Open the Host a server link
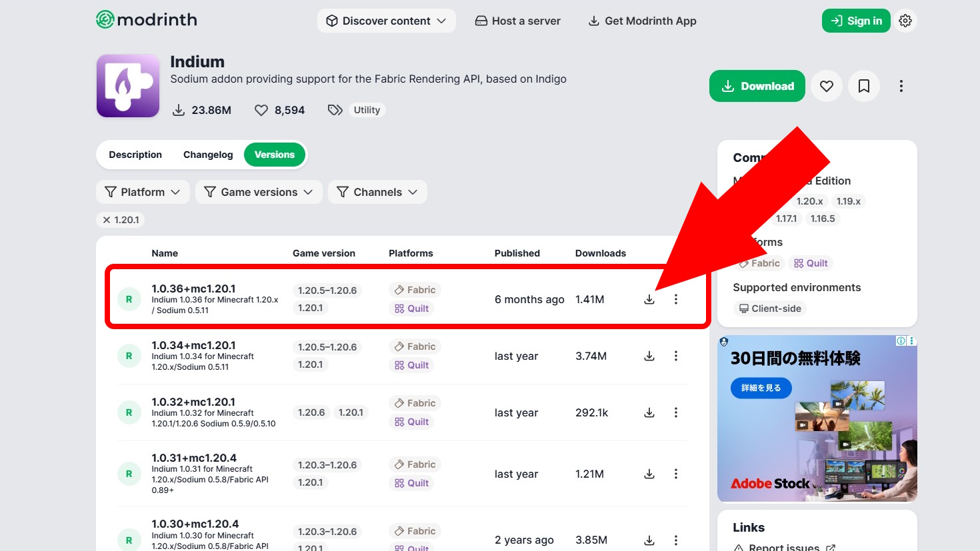Viewport: 980px width, 551px height. point(518,21)
